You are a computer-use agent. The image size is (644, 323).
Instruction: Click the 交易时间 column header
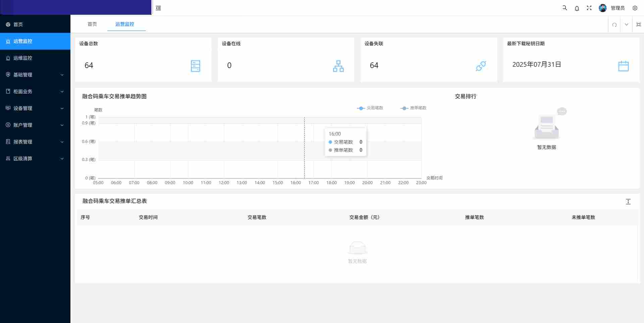(x=148, y=217)
